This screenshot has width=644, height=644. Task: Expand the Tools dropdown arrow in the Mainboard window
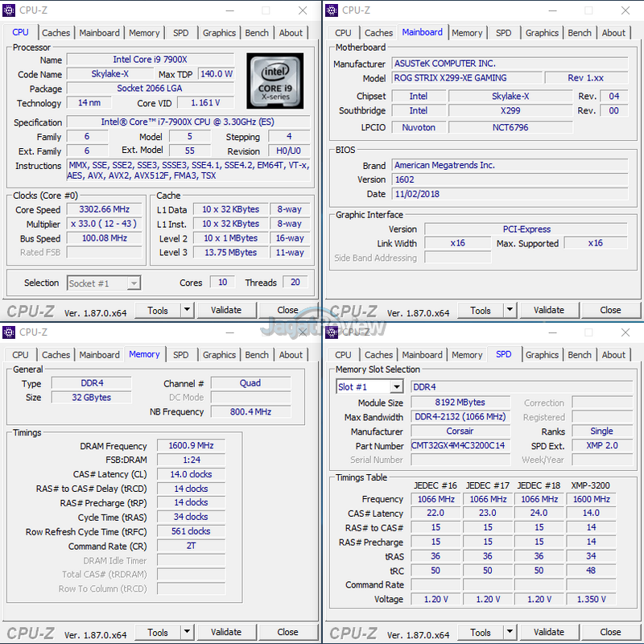click(510, 310)
